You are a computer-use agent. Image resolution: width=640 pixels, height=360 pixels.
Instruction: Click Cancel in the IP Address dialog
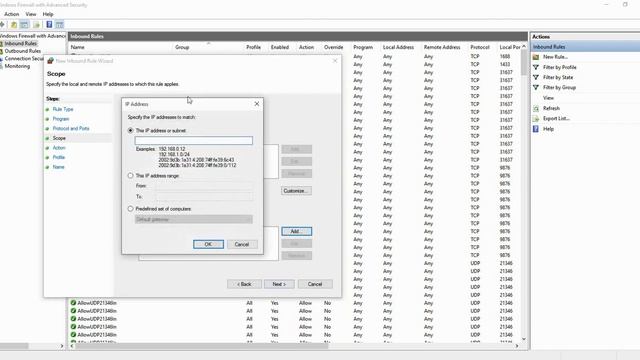242,244
